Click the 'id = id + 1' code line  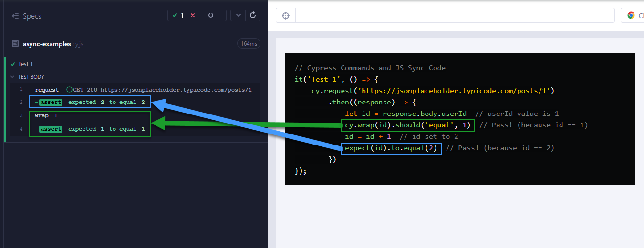tap(368, 136)
